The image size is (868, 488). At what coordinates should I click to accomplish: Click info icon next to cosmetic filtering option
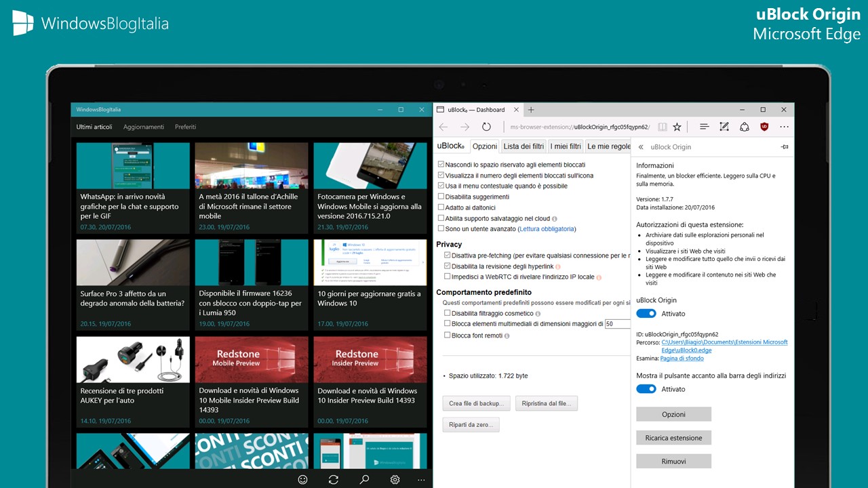click(x=538, y=314)
